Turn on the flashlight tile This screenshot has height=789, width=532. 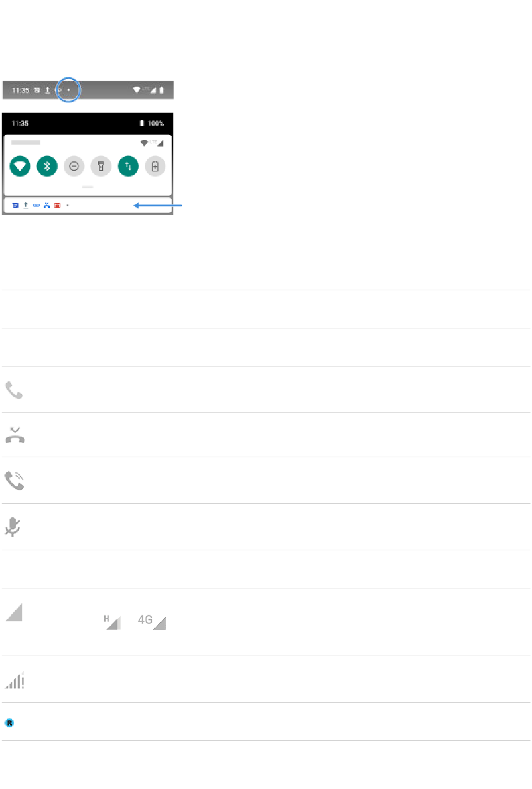pyautogui.click(x=101, y=166)
